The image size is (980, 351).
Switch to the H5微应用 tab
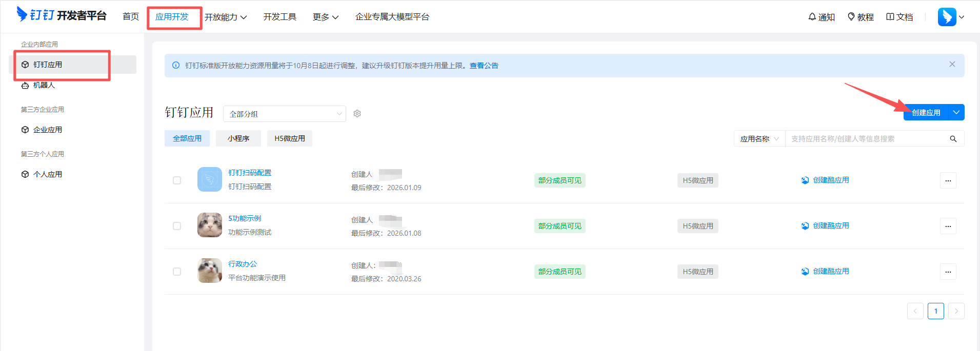(290, 138)
